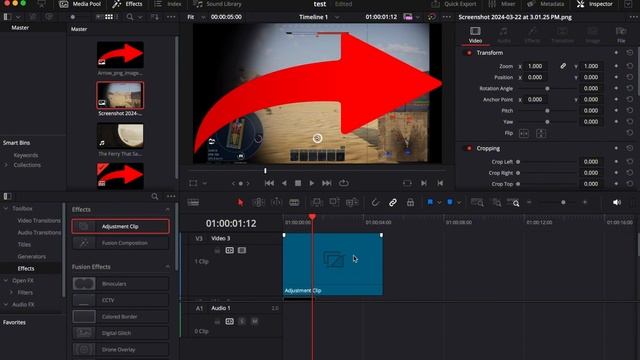Adjust the Rotation Angle slider
The image size is (640, 360).
tap(547, 89)
